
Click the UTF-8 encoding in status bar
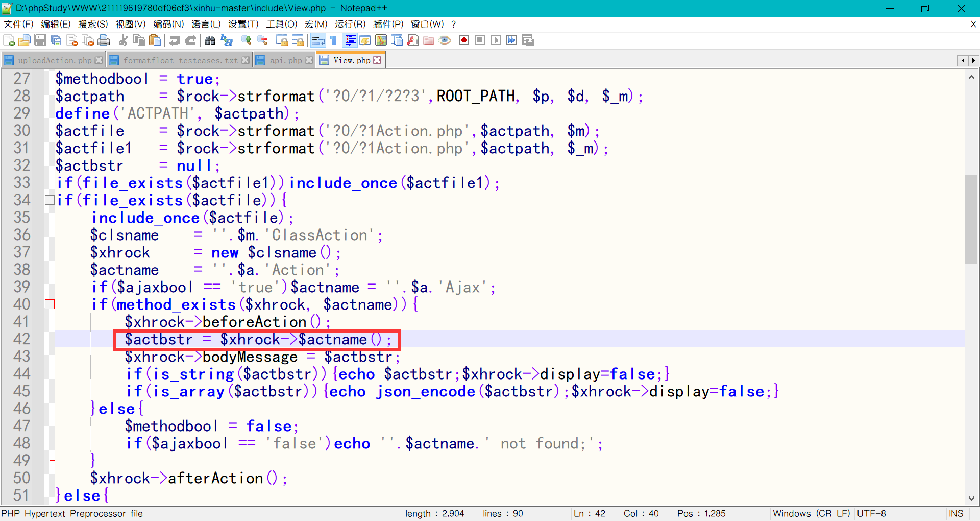coord(871,513)
